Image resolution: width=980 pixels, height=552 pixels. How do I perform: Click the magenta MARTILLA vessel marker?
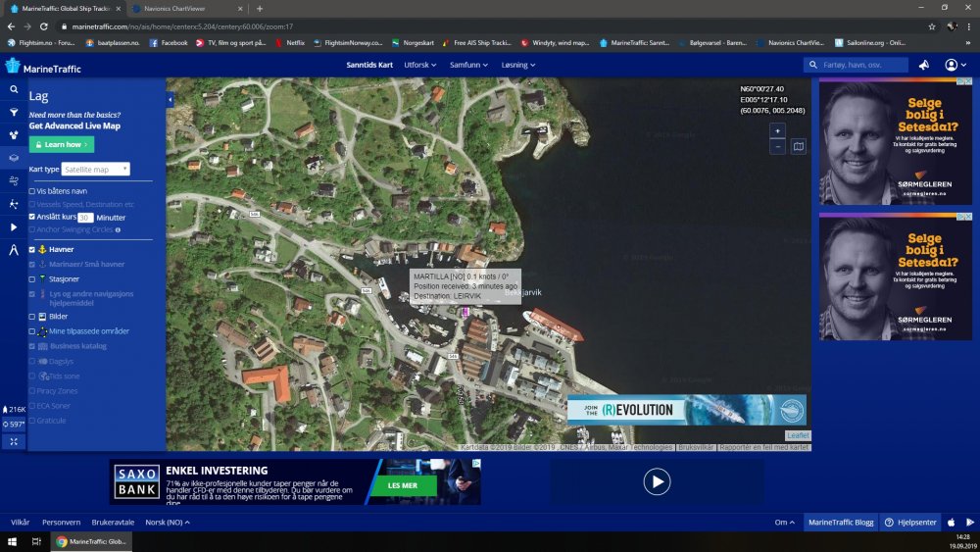click(x=465, y=312)
